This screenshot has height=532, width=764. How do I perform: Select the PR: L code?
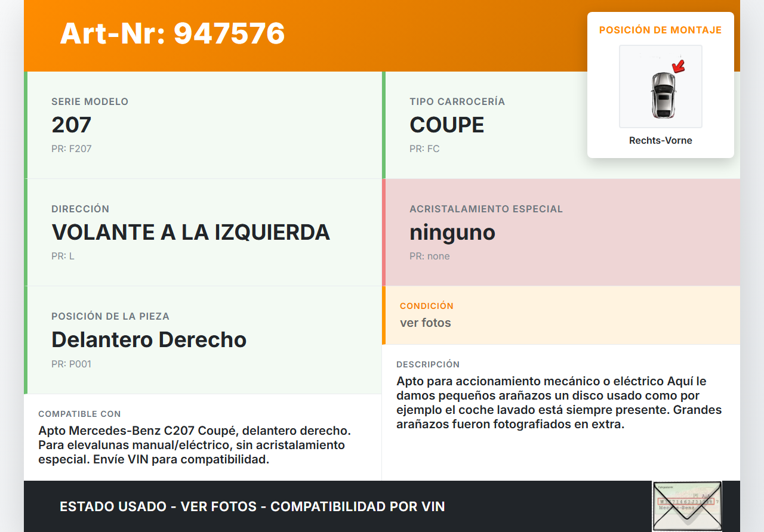[x=63, y=256]
